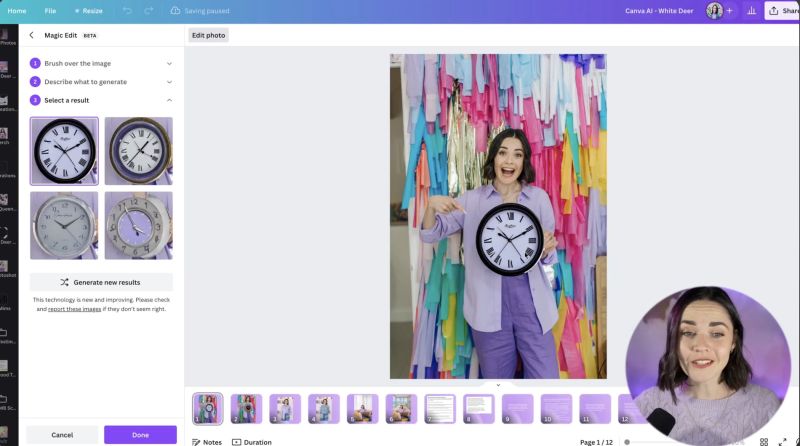Collapse the page thumbnails strip chevron
800x446 pixels.
498,385
